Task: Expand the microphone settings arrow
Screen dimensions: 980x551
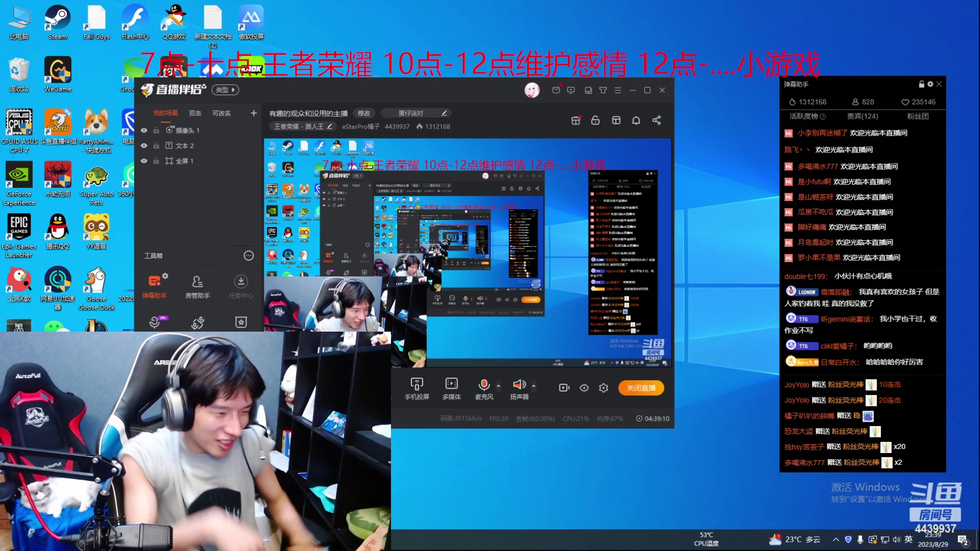Action: click(x=499, y=386)
